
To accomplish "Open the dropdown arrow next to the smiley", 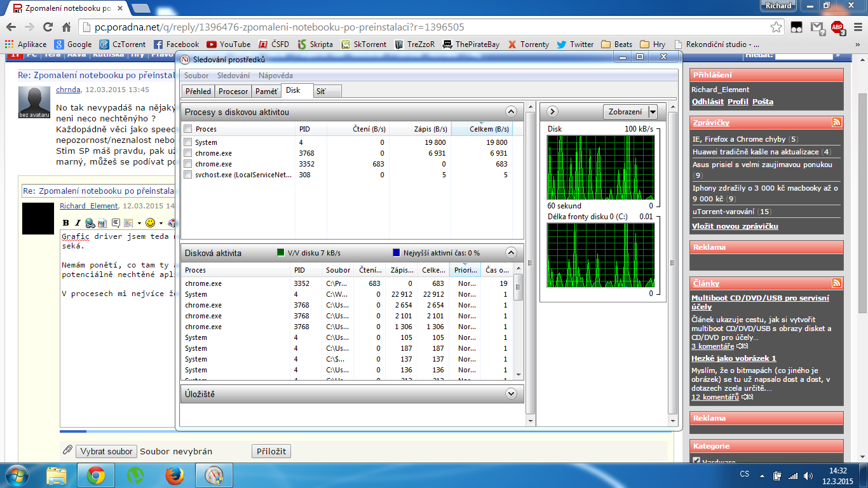I will tap(161, 223).
